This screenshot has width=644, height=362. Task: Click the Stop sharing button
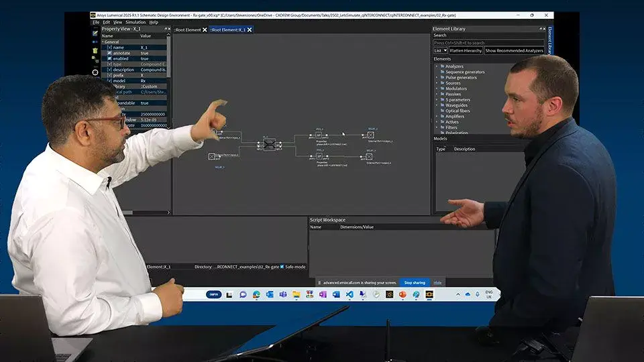point(415,282)
